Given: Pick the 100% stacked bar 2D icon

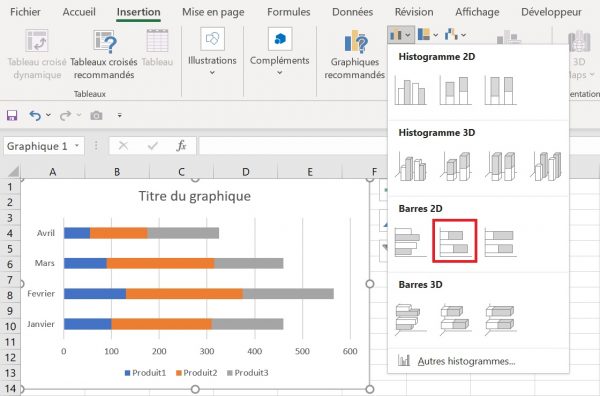Looking at the screenshot, I should pos(501,242).
